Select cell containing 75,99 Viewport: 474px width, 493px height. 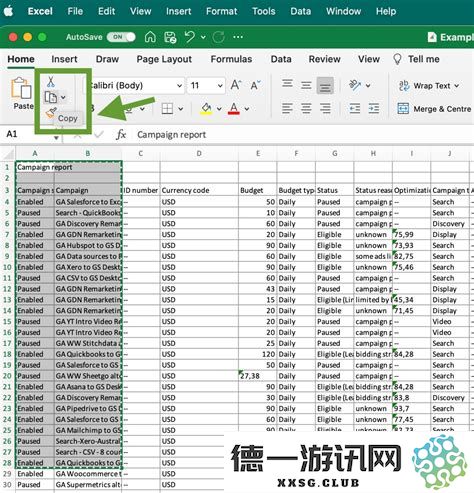[412, 234]
